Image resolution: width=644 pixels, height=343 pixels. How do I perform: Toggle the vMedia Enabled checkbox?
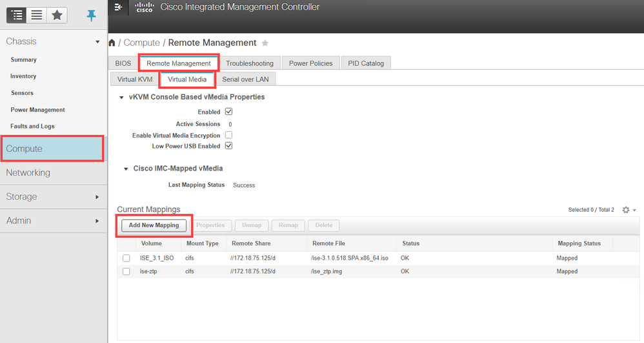(x=229, y=112)
